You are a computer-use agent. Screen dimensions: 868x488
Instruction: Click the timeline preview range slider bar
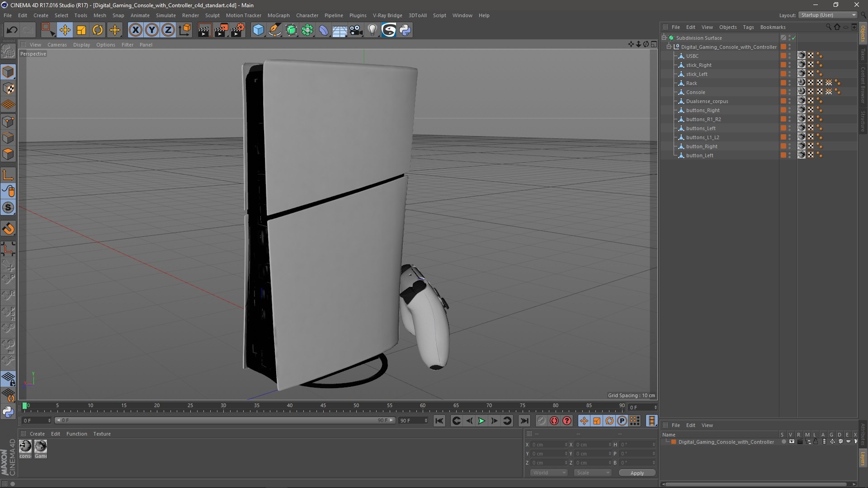tap(225, 420)
